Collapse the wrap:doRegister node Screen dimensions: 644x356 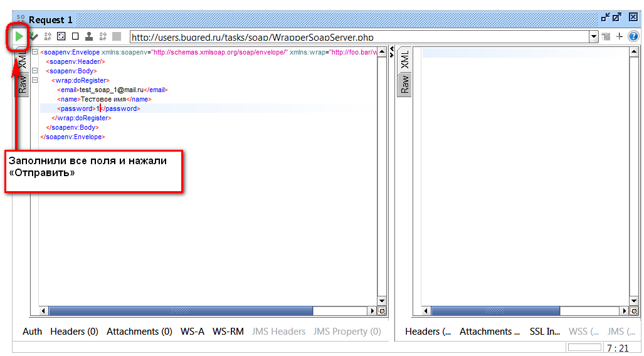(x=35, y=80)
